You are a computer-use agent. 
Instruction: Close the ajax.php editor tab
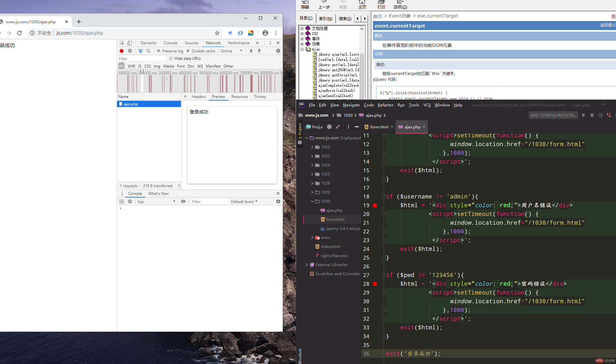(x=424, y=127)
